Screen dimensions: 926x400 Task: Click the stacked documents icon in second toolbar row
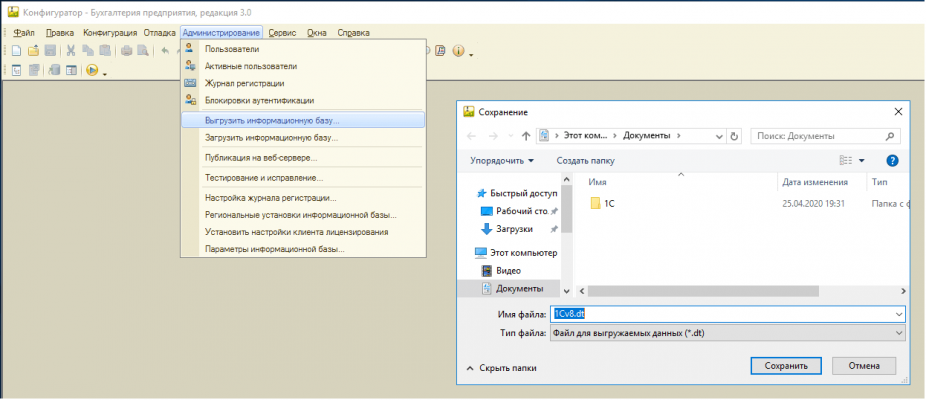click(34, 70)
